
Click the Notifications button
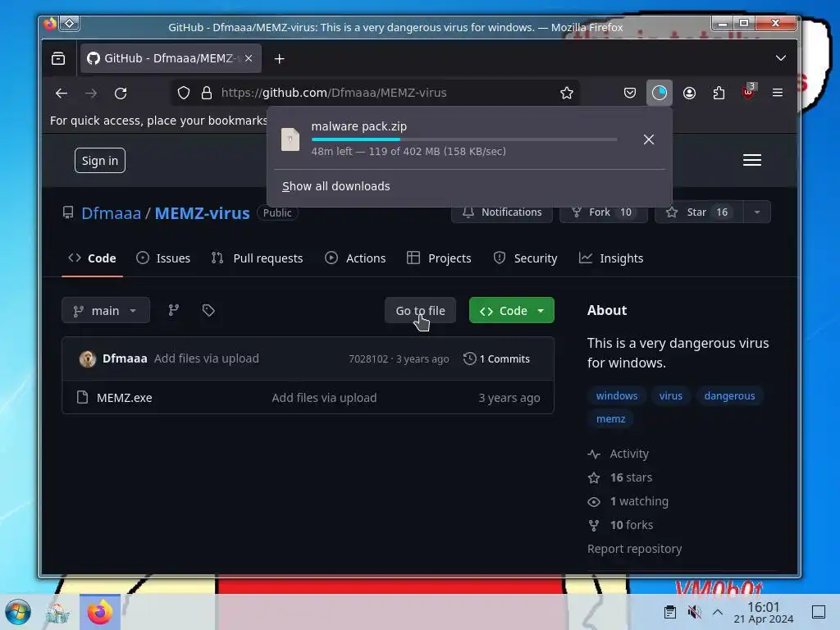pos(501,212)
